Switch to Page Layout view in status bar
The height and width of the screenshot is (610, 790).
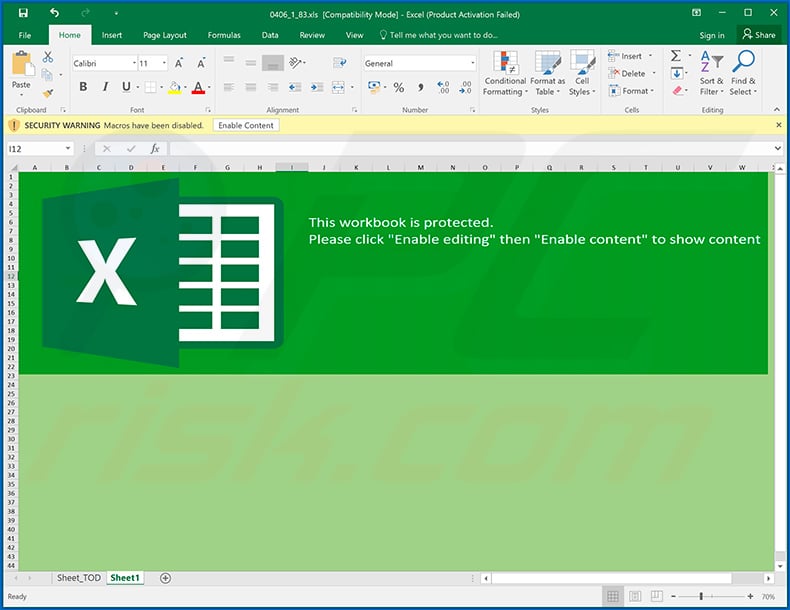(635, 596)
